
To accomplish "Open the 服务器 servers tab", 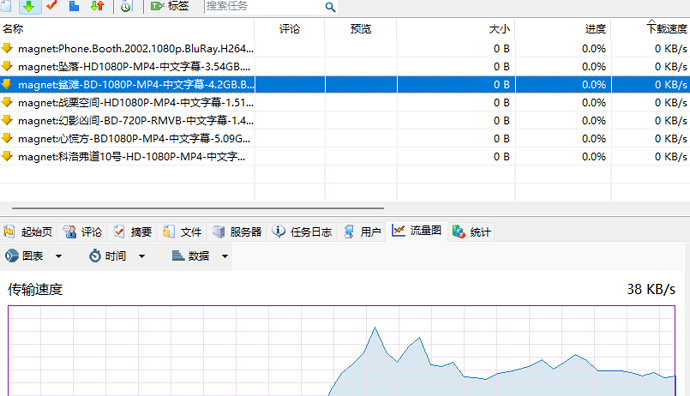I will click(x=237, y=231).
